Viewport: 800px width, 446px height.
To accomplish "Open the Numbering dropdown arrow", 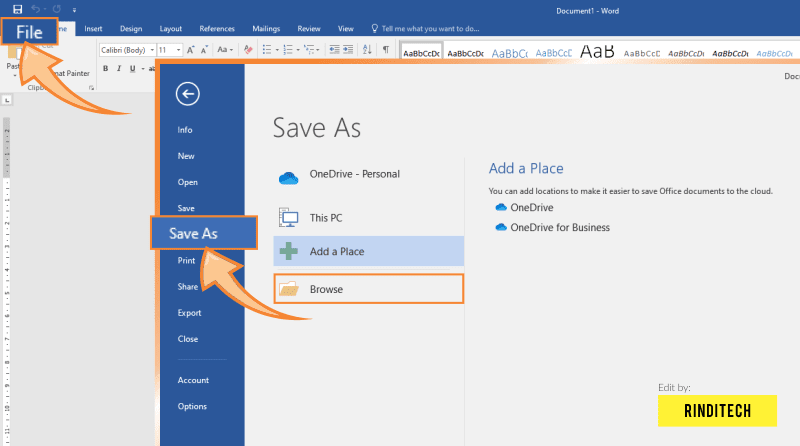I will point(298,50).
